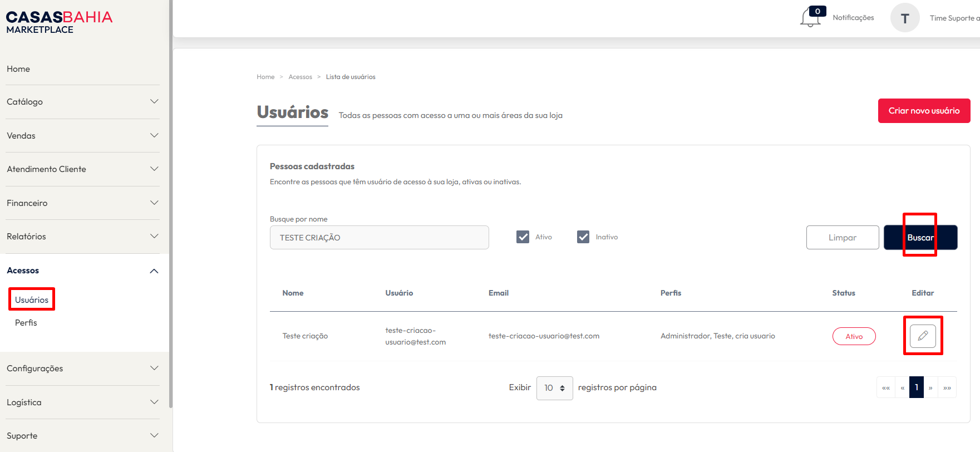Expand the Relatórios menu chevron
The width and height of the screenshot is (980, 452).
coord(154,236)
